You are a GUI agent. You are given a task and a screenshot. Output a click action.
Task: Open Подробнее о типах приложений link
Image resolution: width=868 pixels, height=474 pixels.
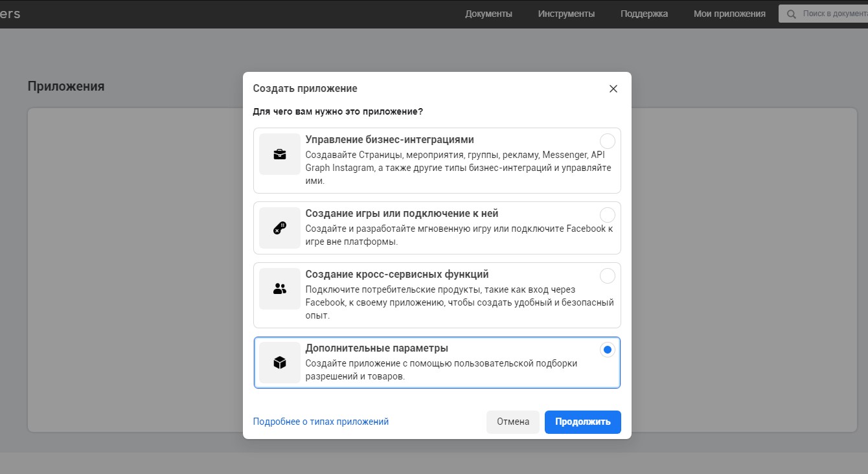pyautogui.click(x=321, y=422)
